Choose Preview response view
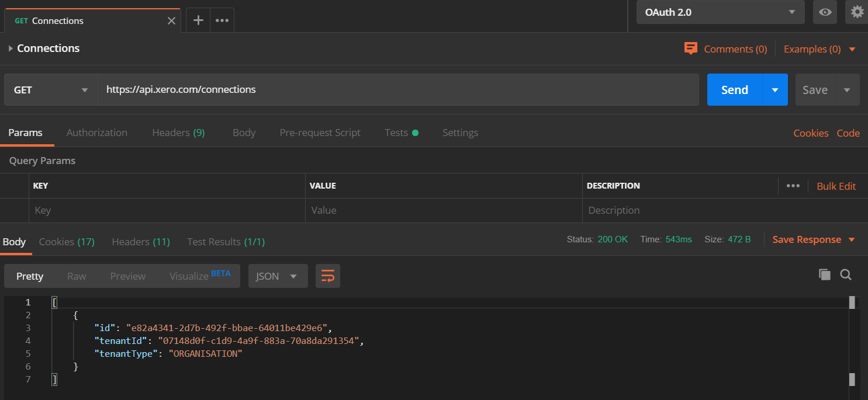 pyautogui.click(x=128, y=276)
